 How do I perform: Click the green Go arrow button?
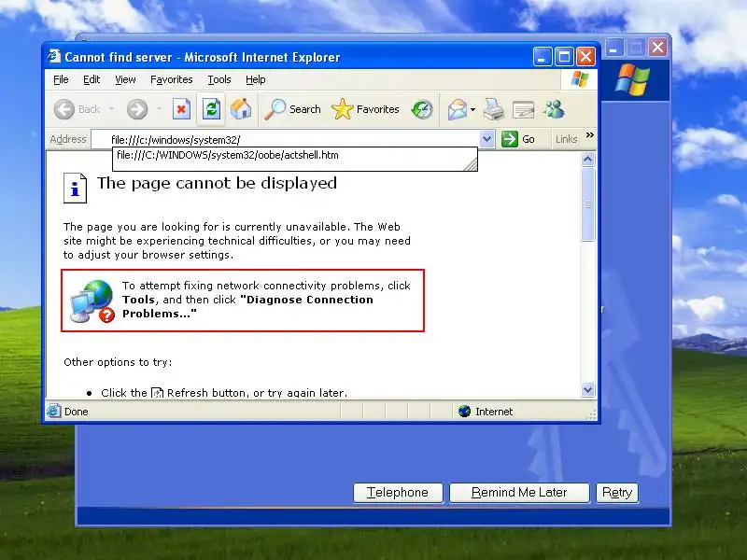[510, 139]
